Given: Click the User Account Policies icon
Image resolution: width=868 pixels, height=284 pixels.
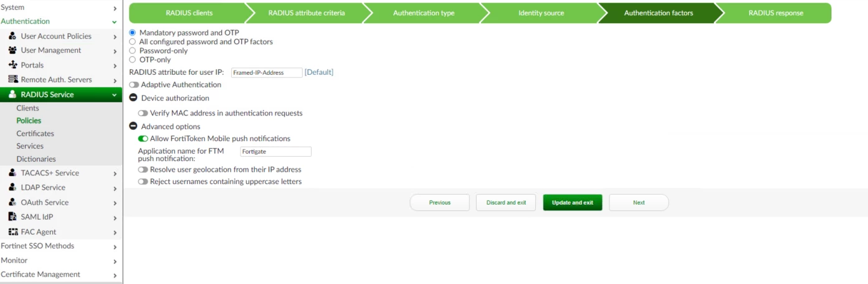Looking at the screenshot, I should pos(12,36).
